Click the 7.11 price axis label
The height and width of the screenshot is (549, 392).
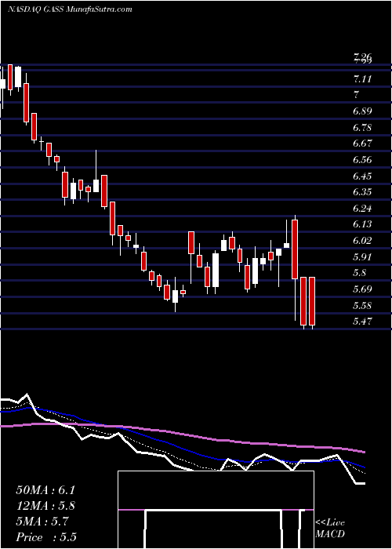[x=362, y=79]
